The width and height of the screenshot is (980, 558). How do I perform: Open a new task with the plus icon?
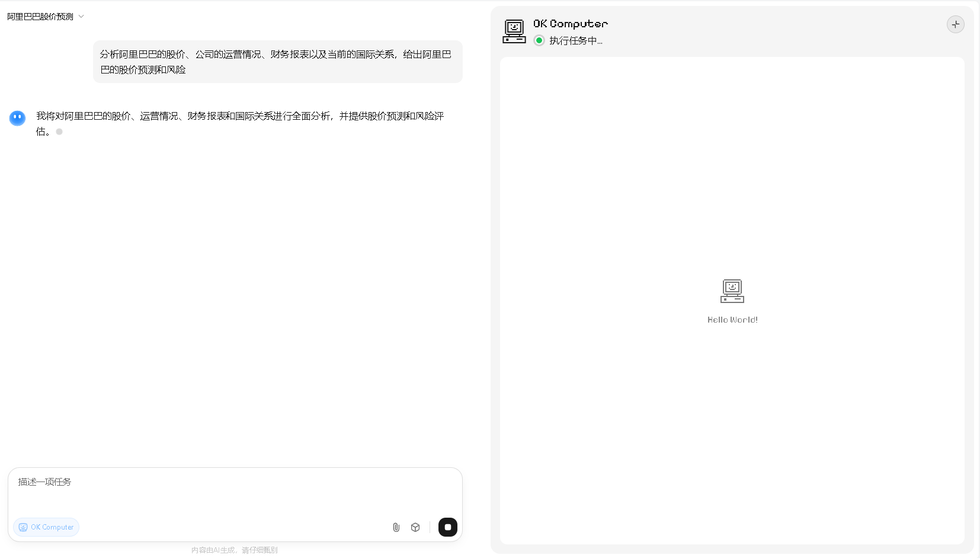955,24
